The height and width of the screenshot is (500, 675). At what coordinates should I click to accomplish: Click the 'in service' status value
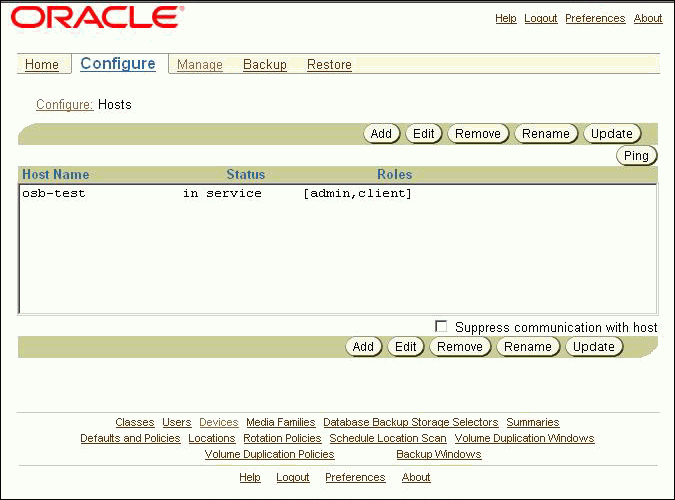point(222,193)
